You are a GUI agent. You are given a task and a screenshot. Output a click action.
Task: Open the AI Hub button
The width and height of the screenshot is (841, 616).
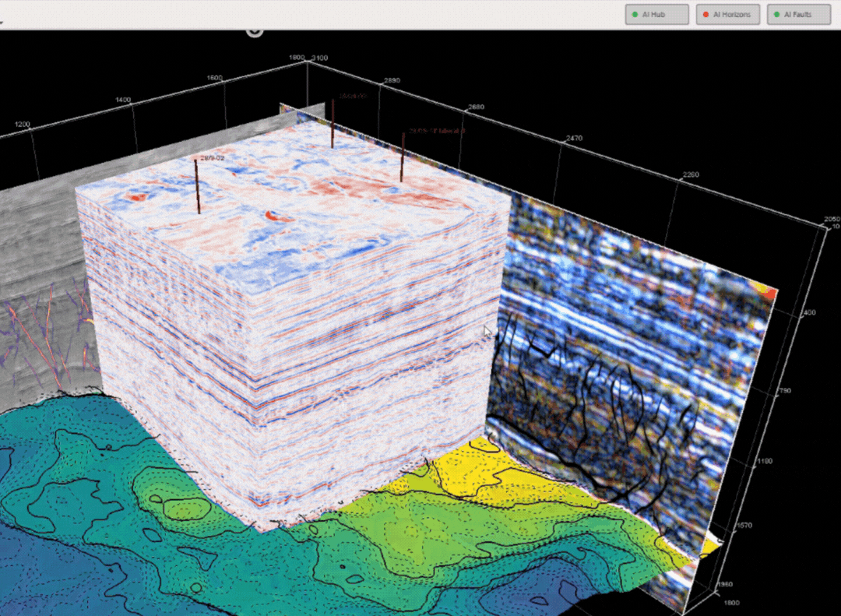click(x=656, y=15)
